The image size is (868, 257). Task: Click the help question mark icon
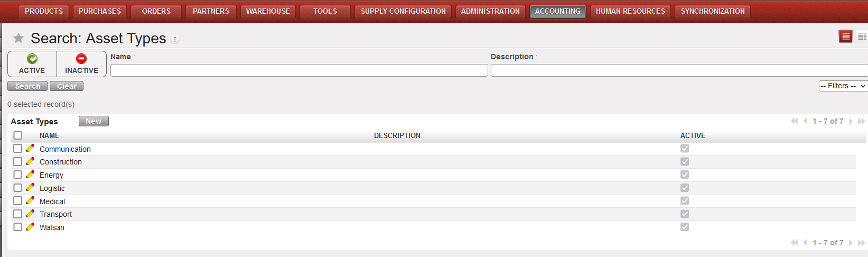[x=175, y=39]
